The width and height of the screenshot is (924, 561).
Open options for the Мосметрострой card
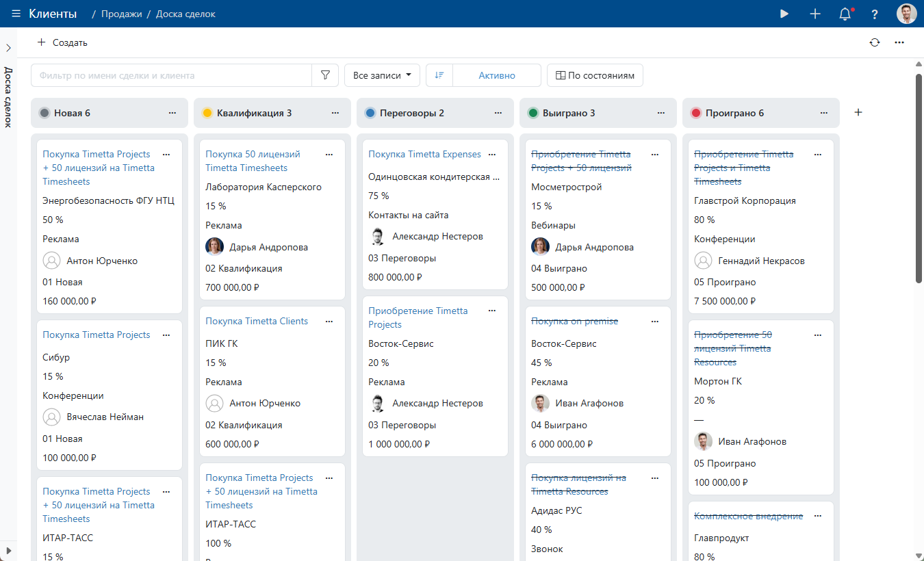pos(655,155)
